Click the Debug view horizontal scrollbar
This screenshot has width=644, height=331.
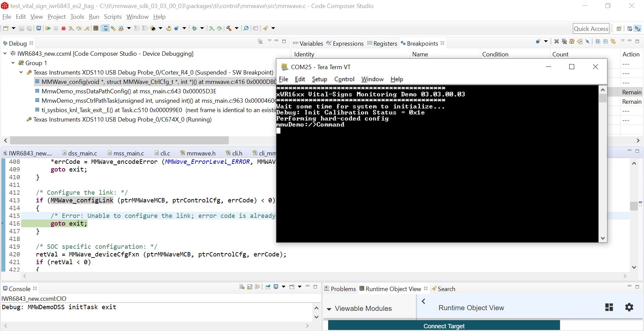119,140
